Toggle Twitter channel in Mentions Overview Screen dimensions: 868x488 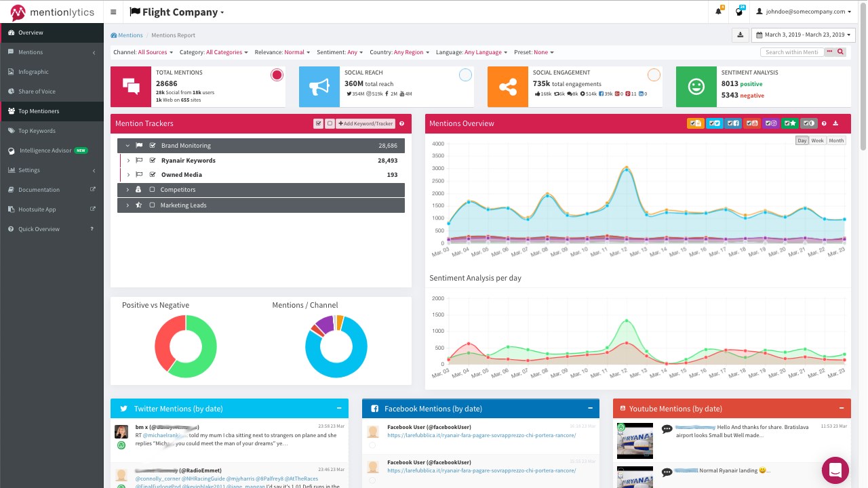pos(714,123)
